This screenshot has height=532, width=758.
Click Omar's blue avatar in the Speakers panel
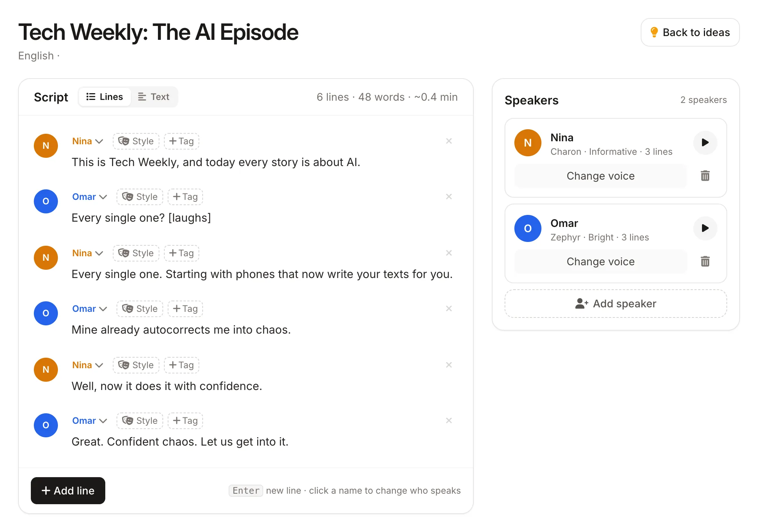[528, 228]
